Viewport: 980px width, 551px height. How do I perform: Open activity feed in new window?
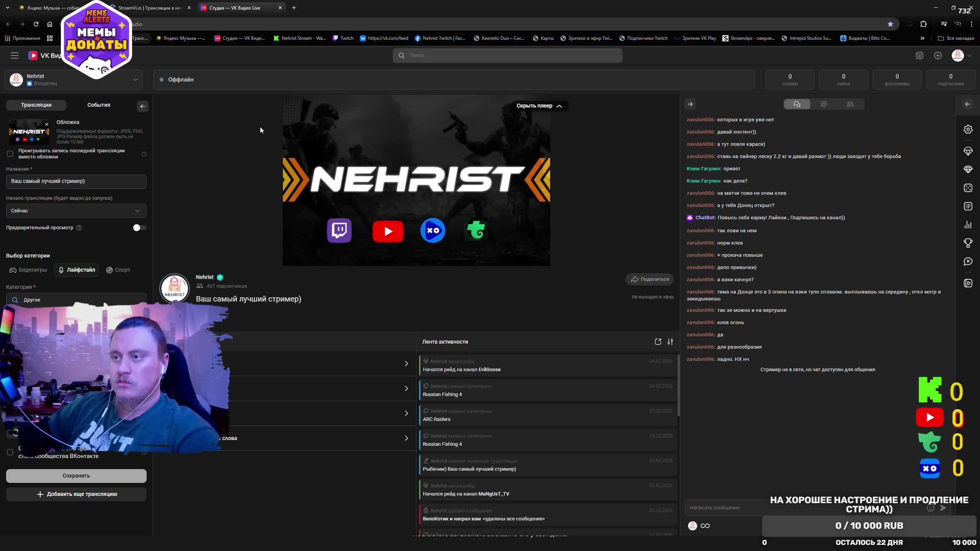click(658, 342)
